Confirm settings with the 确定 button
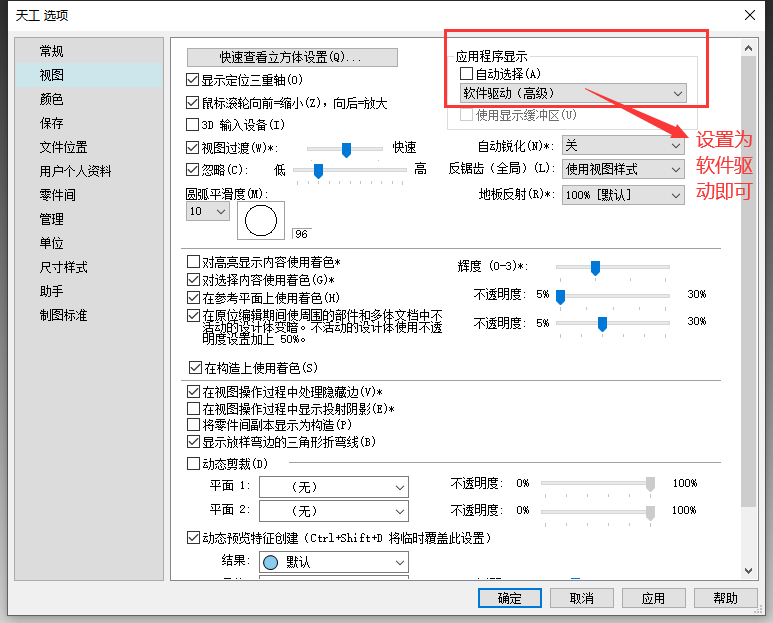 pos(509,598)
